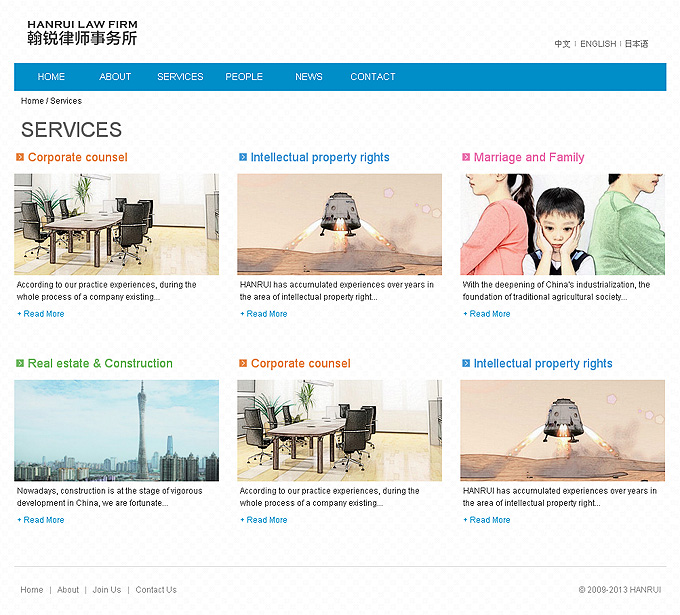Click the bottom-row meeting room thumbnail
680x615 pixels.
339,430
